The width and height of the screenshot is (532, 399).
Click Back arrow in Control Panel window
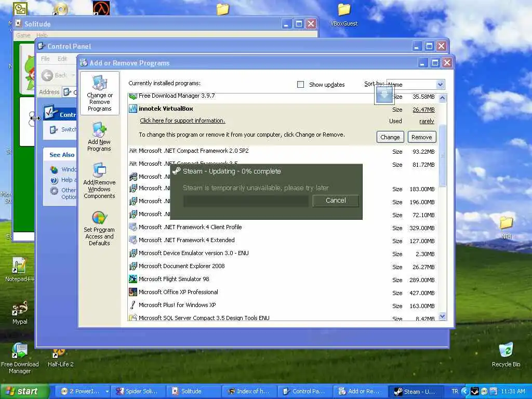tap(47, 75)
